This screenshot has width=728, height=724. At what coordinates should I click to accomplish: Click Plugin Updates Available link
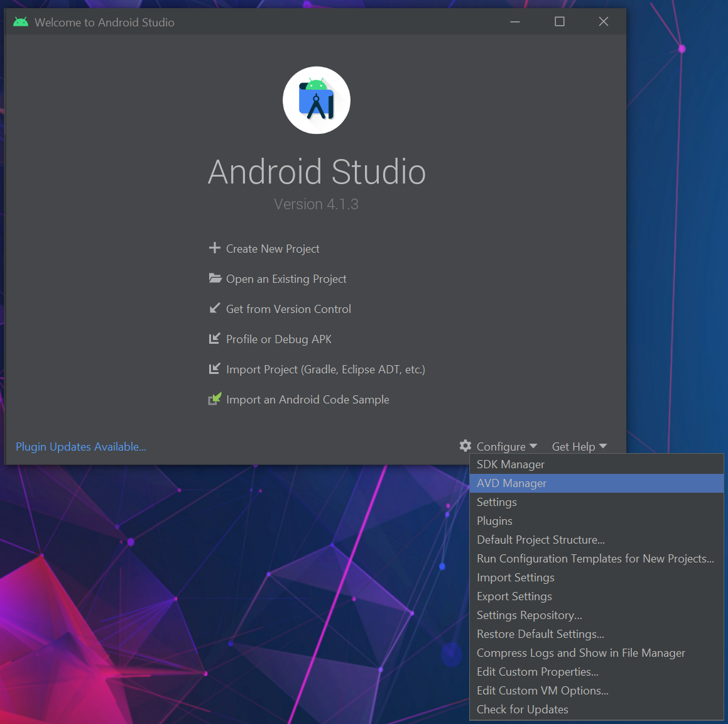click(81, 447)
